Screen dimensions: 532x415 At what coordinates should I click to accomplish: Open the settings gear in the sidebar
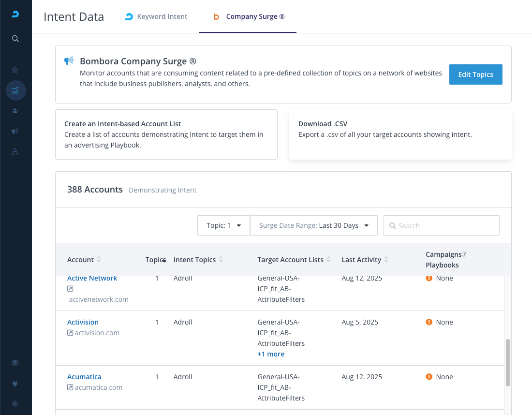pyautogui.click(x=15, y=403)
